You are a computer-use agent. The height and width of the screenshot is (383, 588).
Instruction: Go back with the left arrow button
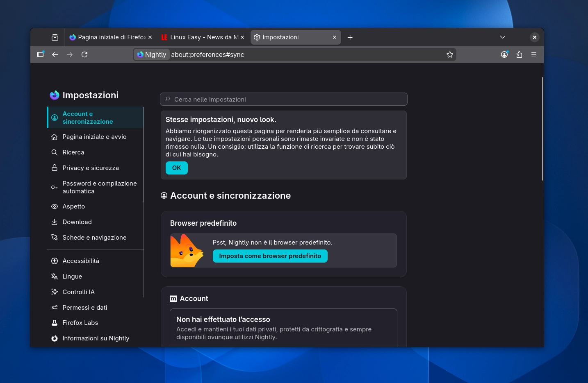click(55, 54)
